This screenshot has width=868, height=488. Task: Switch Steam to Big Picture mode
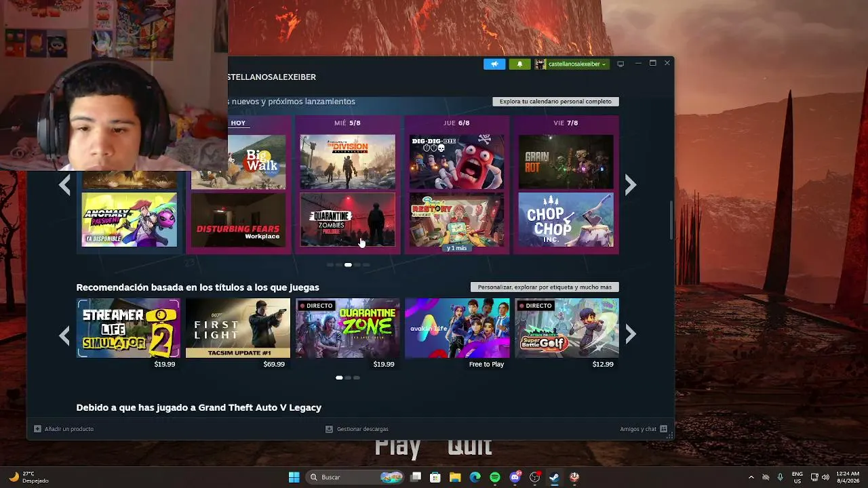coord(620,64)
